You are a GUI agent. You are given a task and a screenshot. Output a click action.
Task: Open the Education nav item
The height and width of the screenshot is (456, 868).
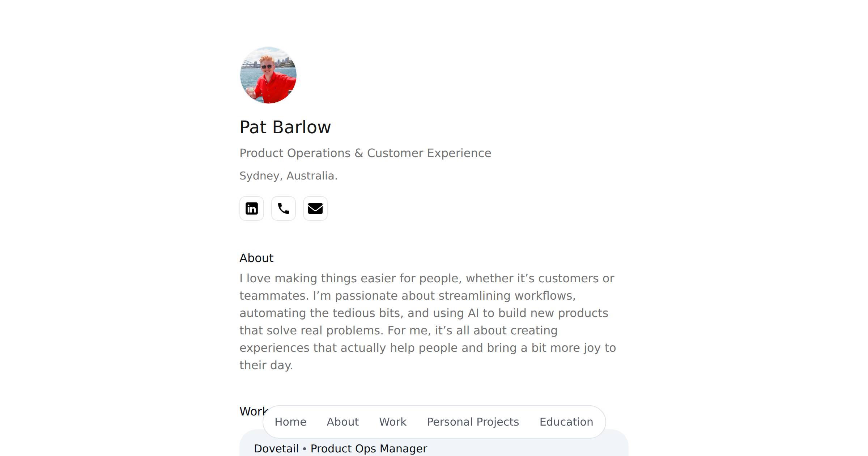click(566, 422)
